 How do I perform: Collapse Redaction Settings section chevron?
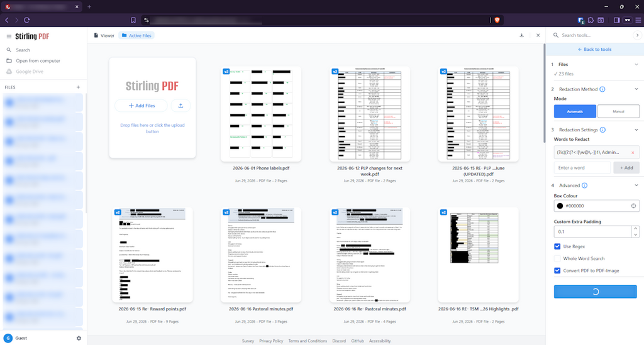click(636, 129)
